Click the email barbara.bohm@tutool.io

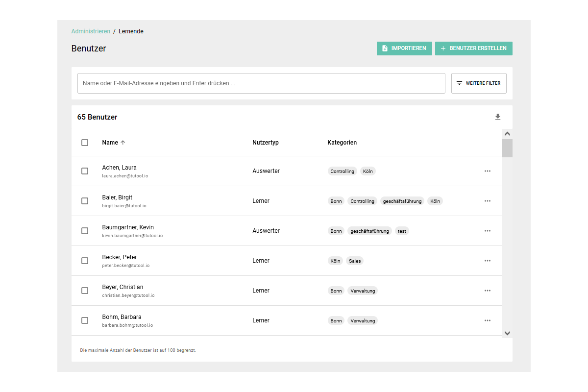point(127,325)
